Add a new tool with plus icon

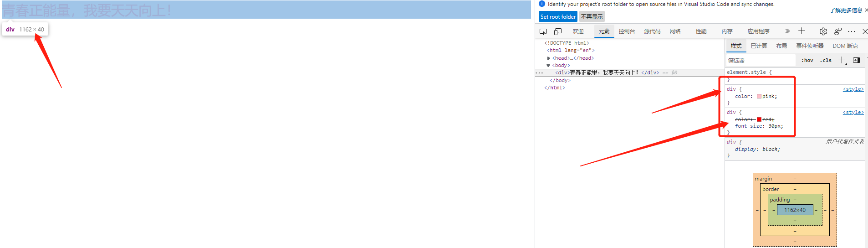(x=802, y=31)
